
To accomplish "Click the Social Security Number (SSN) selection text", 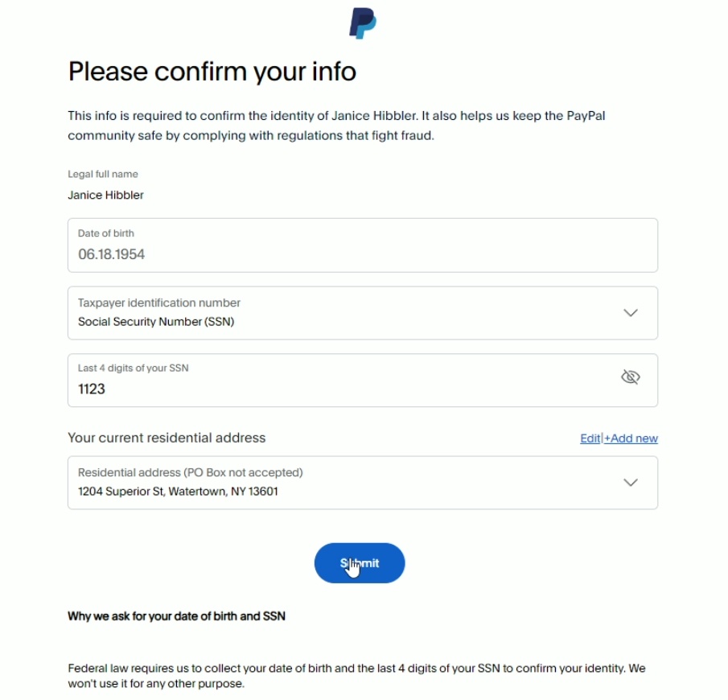I will pyautogui.click(x=156, y=322).
